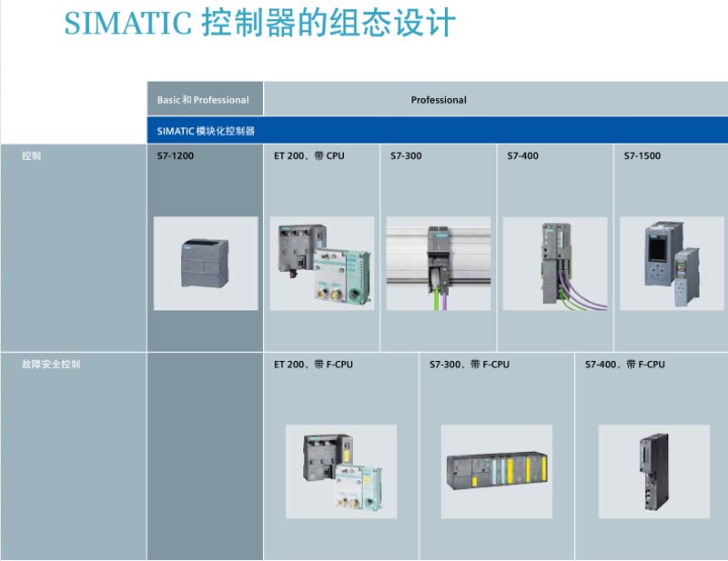Click the 'S7-300' column label
Screen dimensions: 728x561
(406, 155)
